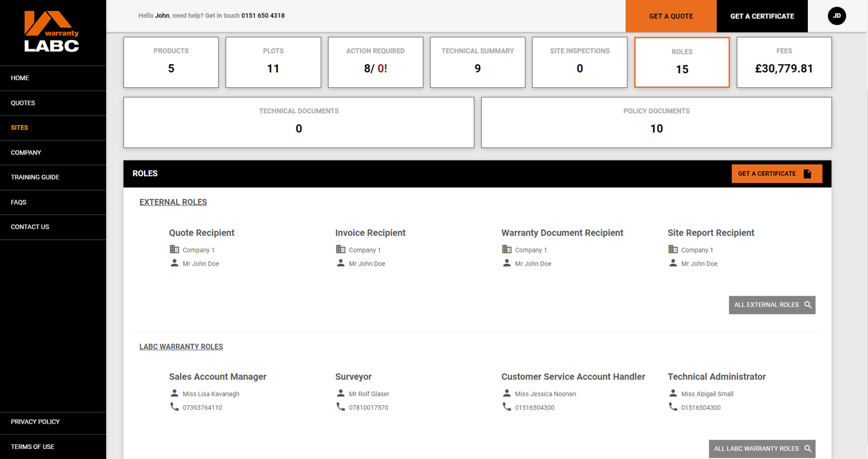Click the company icon under Quote Recipient
868x459 pixels.
pyautogui.click(x=174, y=250)
